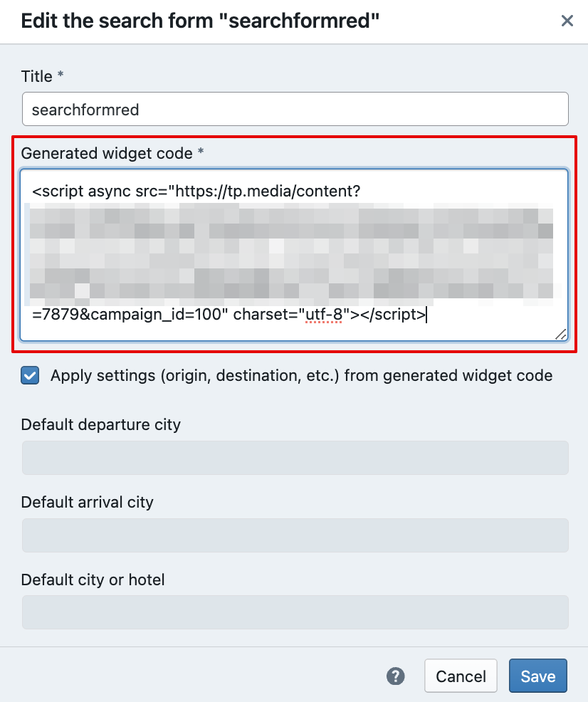The width and height of the screenshot is (588, 702).
Task: Close the edit search form dialog
Action: click(567, 21)
